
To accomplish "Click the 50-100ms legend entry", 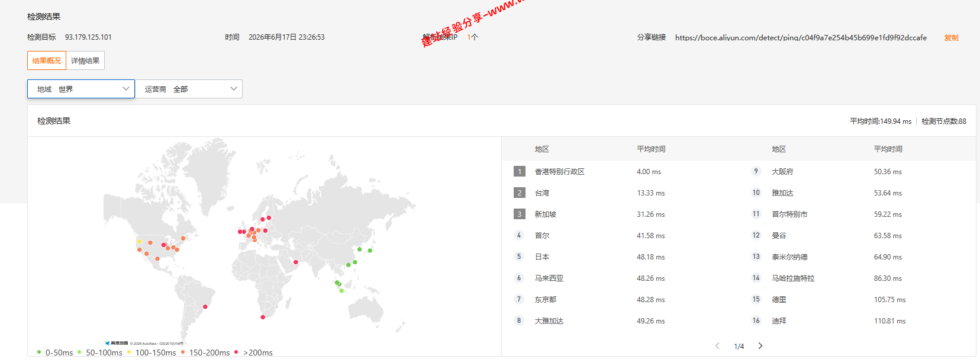I will [x=99, y=353].
